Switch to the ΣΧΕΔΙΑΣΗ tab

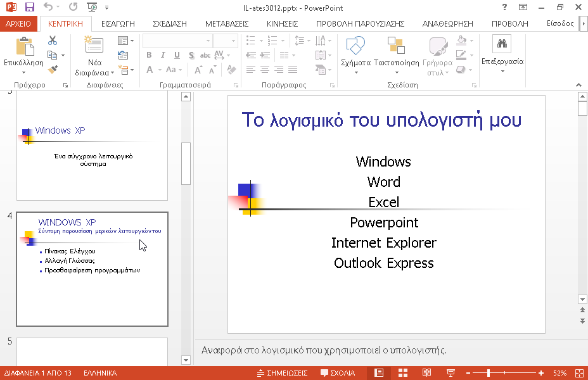coord(170,23)
